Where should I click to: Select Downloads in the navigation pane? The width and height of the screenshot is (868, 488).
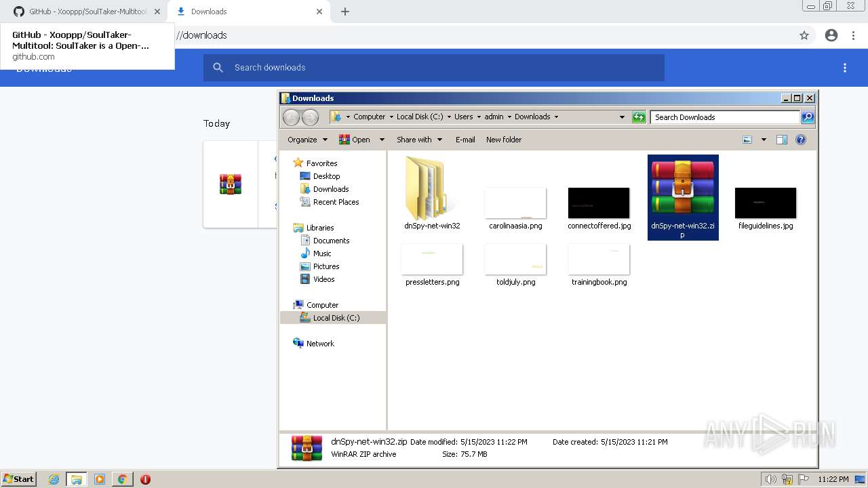[331, 189]
